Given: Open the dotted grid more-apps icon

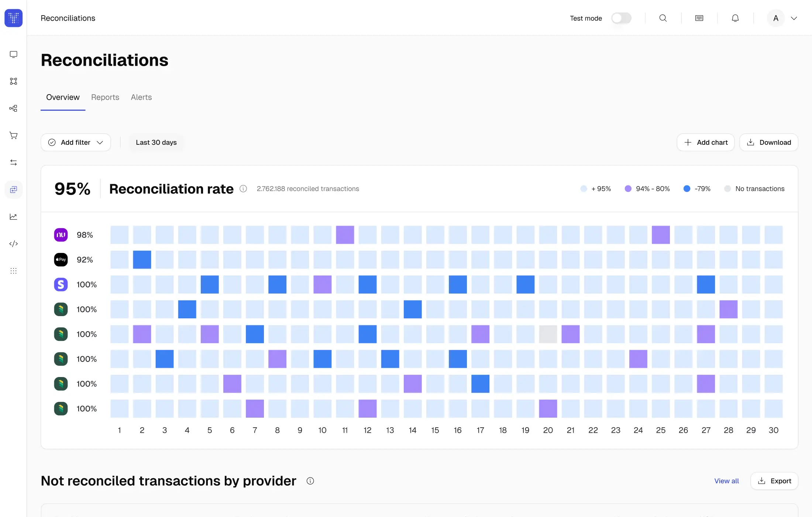Looking at the screenshot, I should 14,271.
